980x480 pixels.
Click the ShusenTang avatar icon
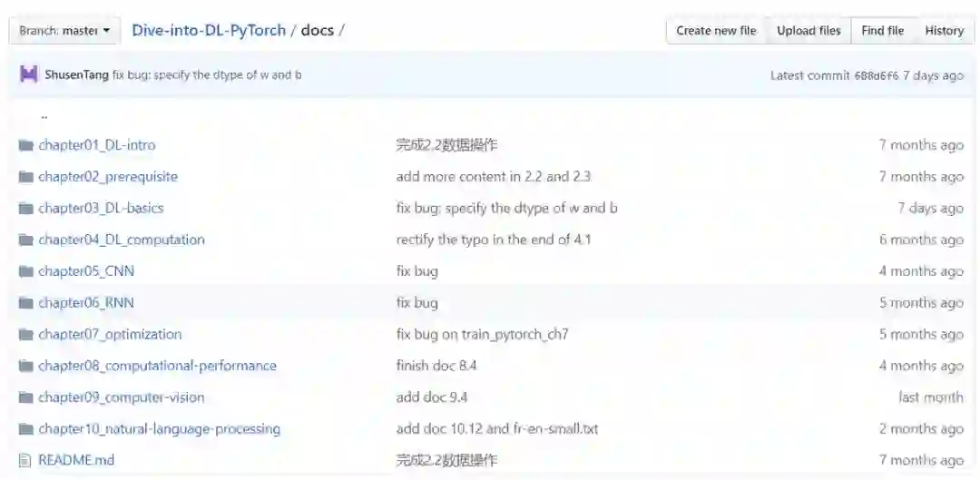pos(28,75)
